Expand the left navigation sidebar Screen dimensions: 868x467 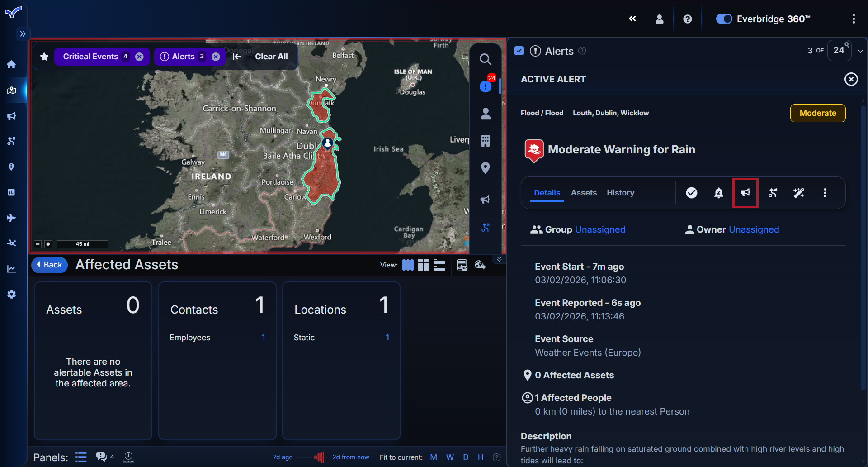tap(23, 33)
